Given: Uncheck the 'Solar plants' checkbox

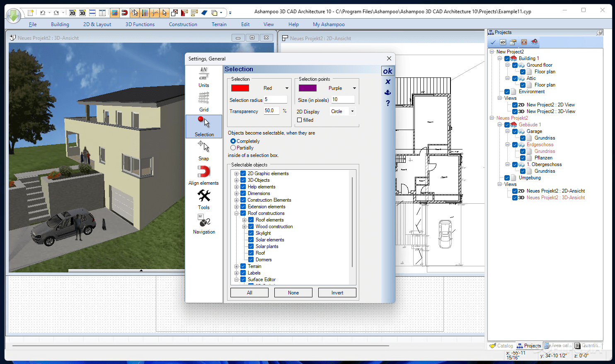Looking at the screenshot, I should [251, 246].
